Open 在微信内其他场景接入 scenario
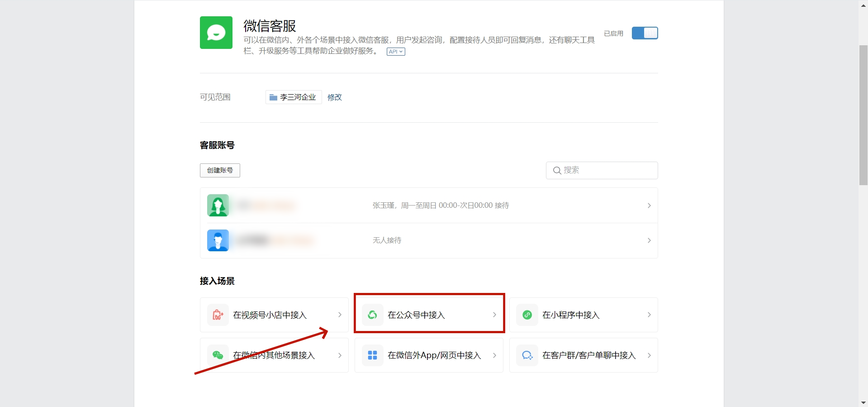Viewport: 868px width, 407px height. tap(274, 355)
